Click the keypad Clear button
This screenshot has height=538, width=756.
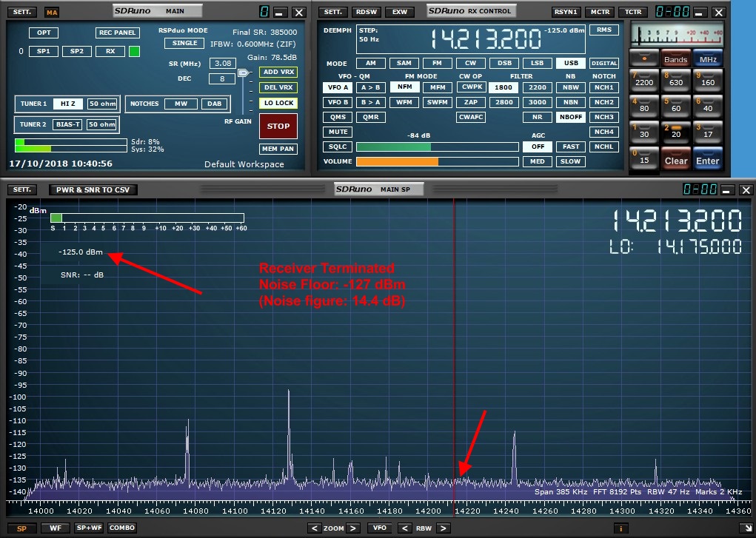(676, 158)
